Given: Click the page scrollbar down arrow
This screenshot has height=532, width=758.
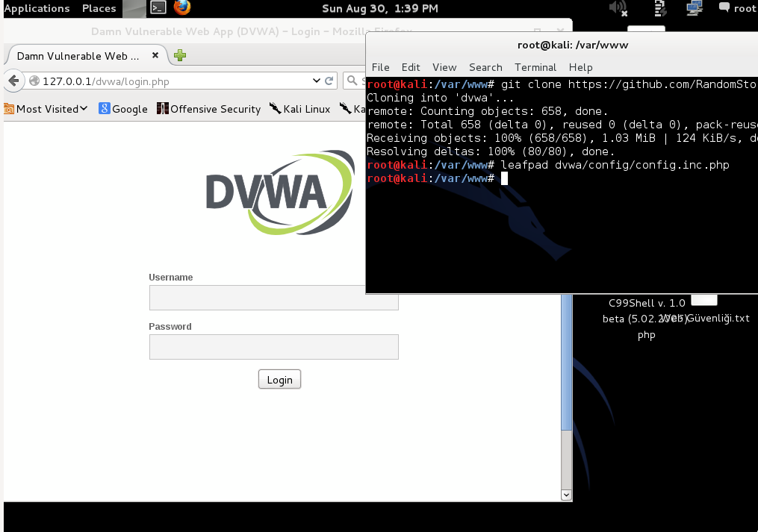Looking at the screenshot, I should point(566,495).
